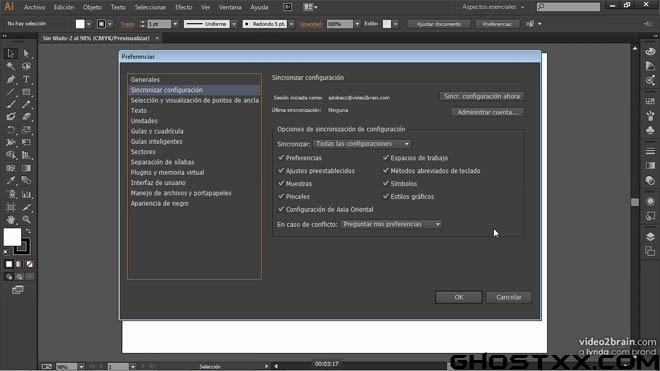Open the Estilo graphic style dropdown

pyautogui.click(x=395, y=24)
